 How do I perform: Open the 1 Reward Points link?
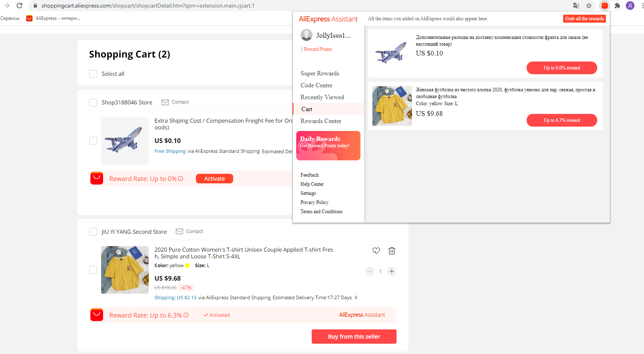tap(316, 49)
